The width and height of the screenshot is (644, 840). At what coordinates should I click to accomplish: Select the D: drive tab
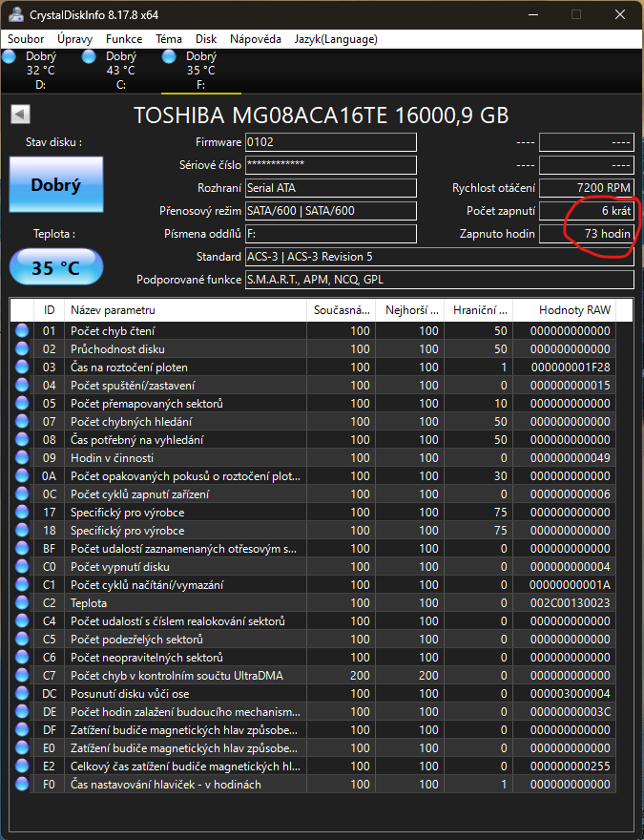click(x=40, y=71)
